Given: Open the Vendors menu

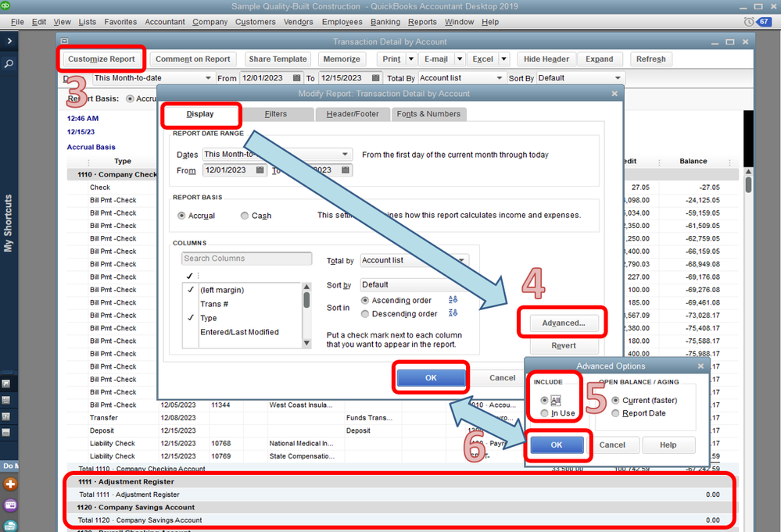Looking at the screenshot, I should (299, 22).
